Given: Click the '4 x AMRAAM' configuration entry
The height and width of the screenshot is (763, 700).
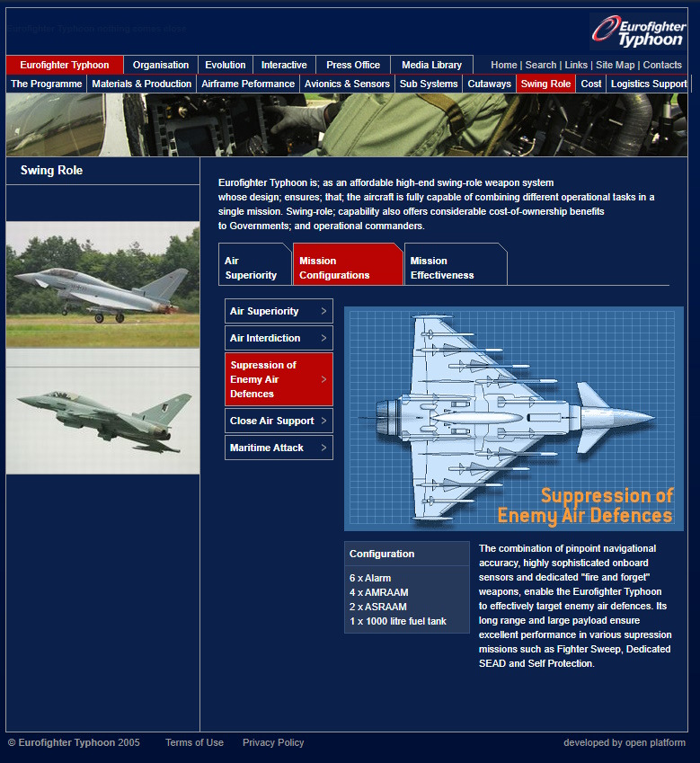Looking at the screenshot, I should tap(379, 592).
